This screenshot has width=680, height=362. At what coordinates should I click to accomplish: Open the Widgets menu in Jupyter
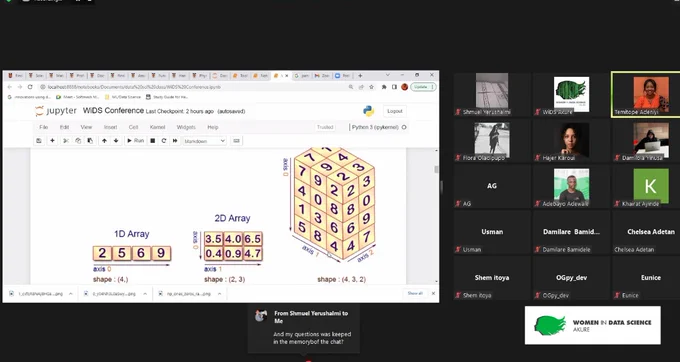click(186, 127)
